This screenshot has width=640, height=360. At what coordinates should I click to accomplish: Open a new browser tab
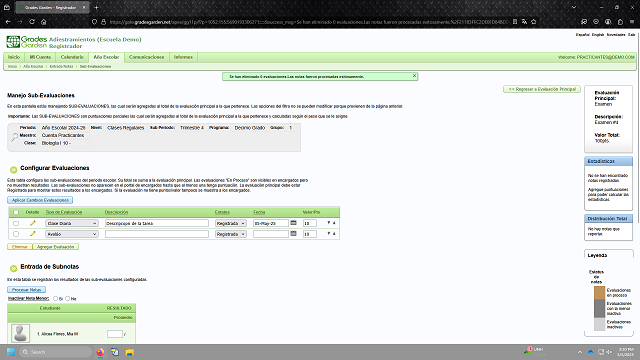pos(96,7)
